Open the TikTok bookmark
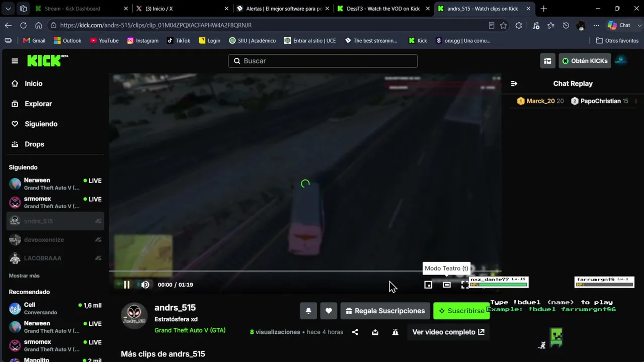Image resolution: width=644 pixels, height=362 pixels. click(x=179, y=41)
